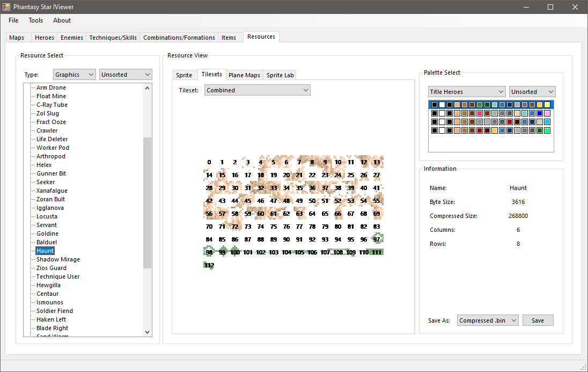The width and height of the screenshot is (588, 372).
Task: Click the Save button
Action: [538, 320]
